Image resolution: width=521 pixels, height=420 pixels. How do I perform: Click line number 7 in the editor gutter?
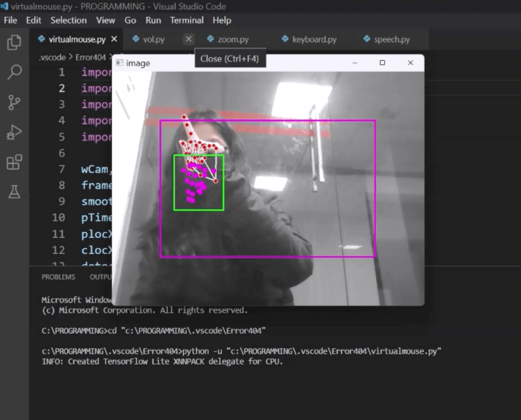[62, 169]
